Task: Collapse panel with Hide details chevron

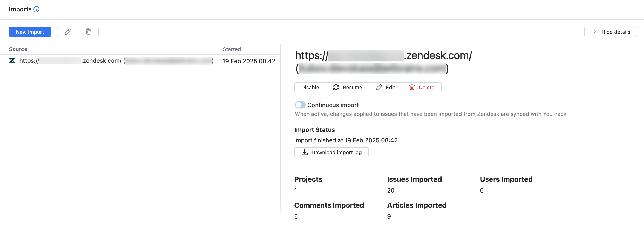Action: pos(595,32)
